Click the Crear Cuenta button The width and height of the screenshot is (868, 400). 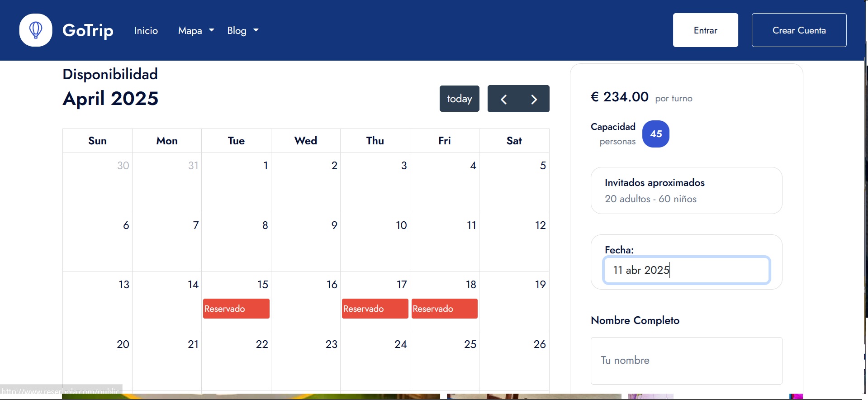click(799, 30)
